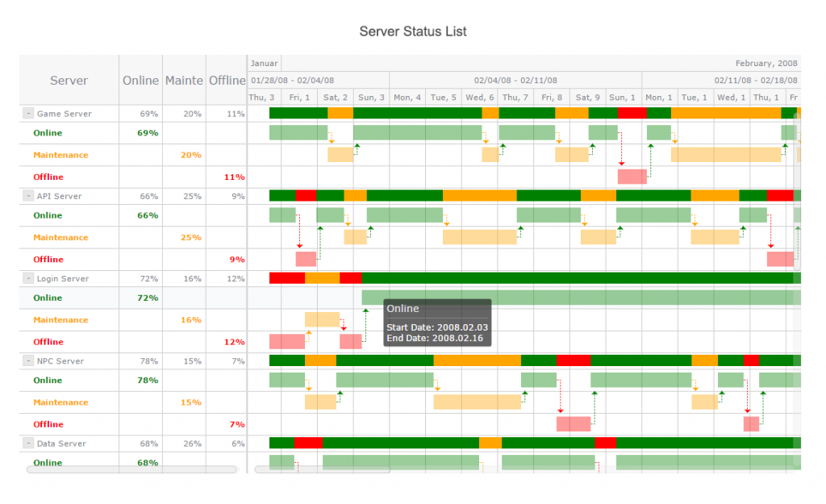
Task: Collapse the Game Server group
Action: click(27, 114)
